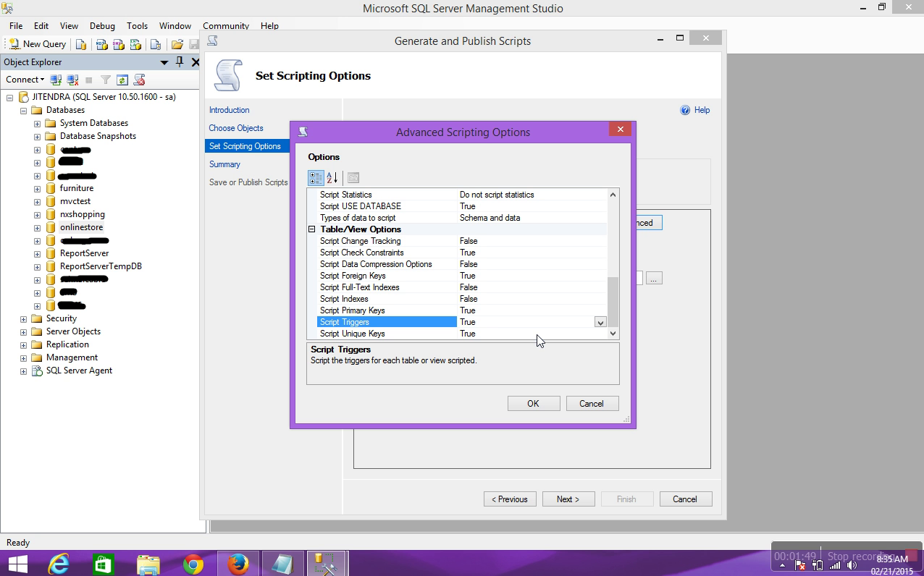Expand the Database Snapshots folder
The image size is (924, 576).
tap(37, 136)
